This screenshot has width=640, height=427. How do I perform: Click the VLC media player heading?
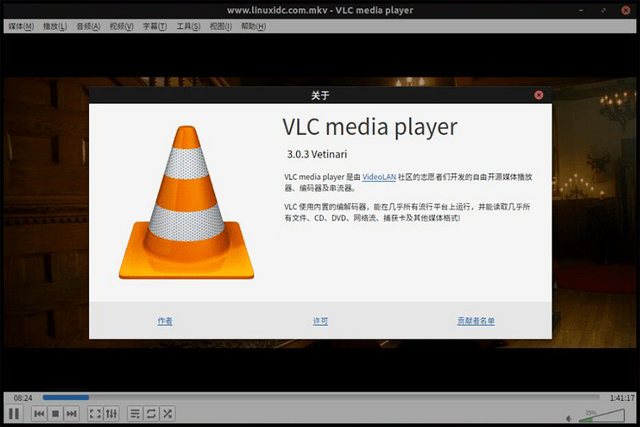(x=370, y=127)
